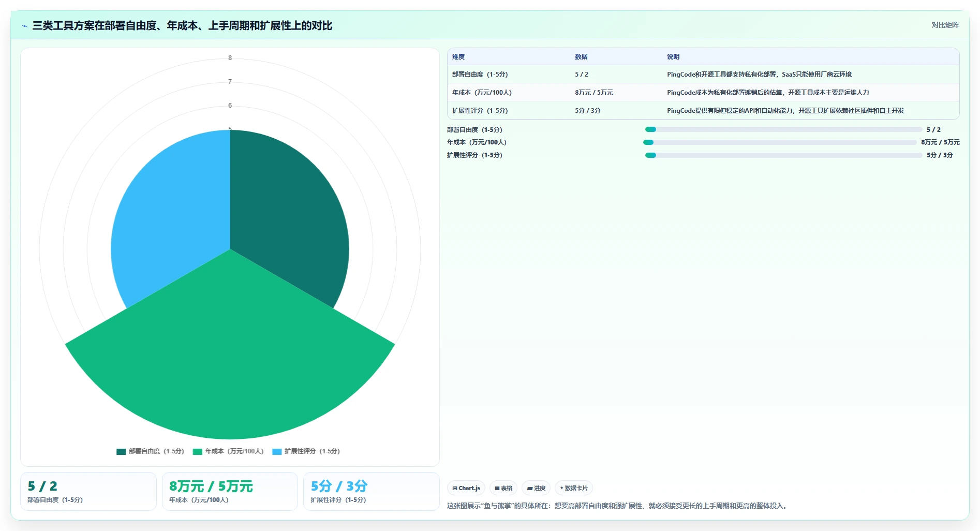The height and width of the screenshot is (531, 980).
Task: Toggle 扩展性评分 legend swatch in chart
Action: 277,451
